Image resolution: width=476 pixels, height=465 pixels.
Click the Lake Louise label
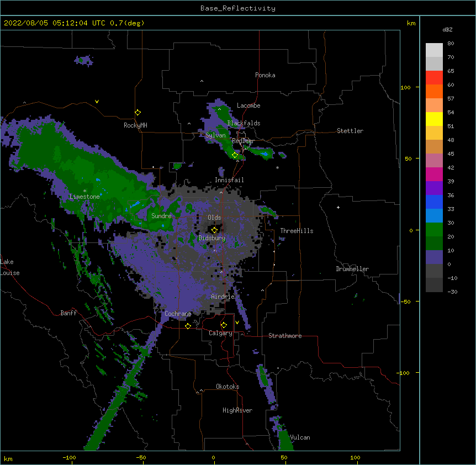pos(9,267)
